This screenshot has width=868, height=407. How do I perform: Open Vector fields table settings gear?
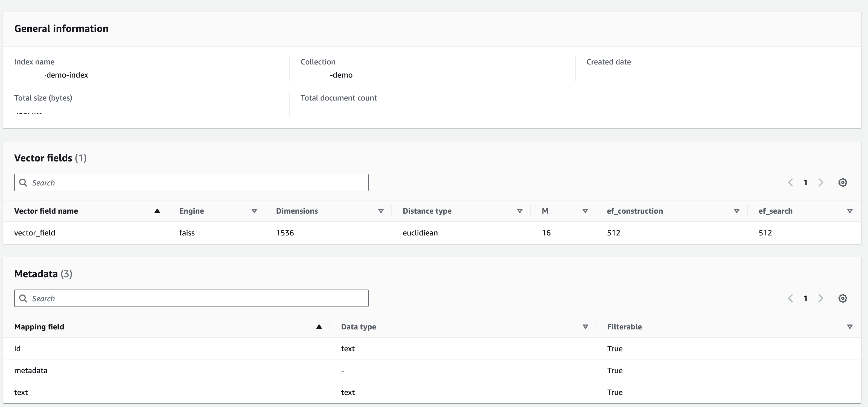843,182
